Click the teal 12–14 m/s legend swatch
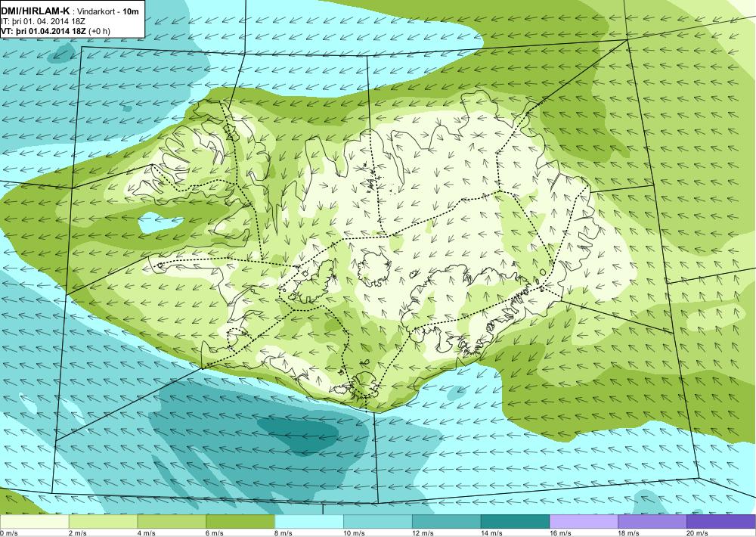 click(x=447, y=522)
